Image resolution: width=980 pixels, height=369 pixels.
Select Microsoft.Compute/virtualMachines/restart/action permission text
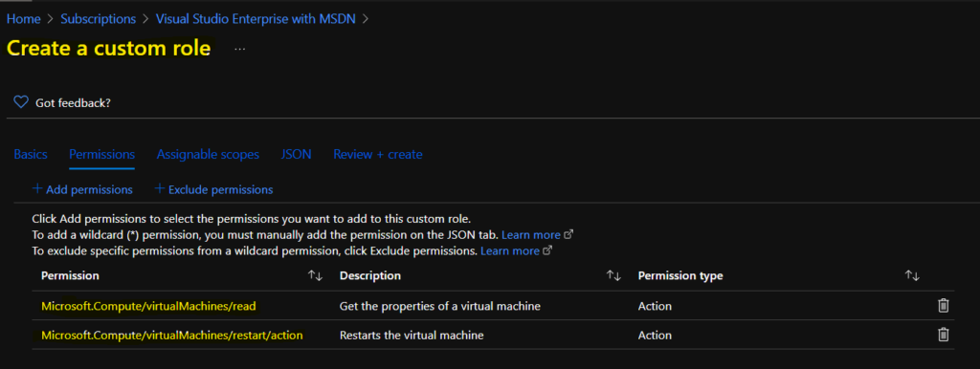tap(172, 336)
